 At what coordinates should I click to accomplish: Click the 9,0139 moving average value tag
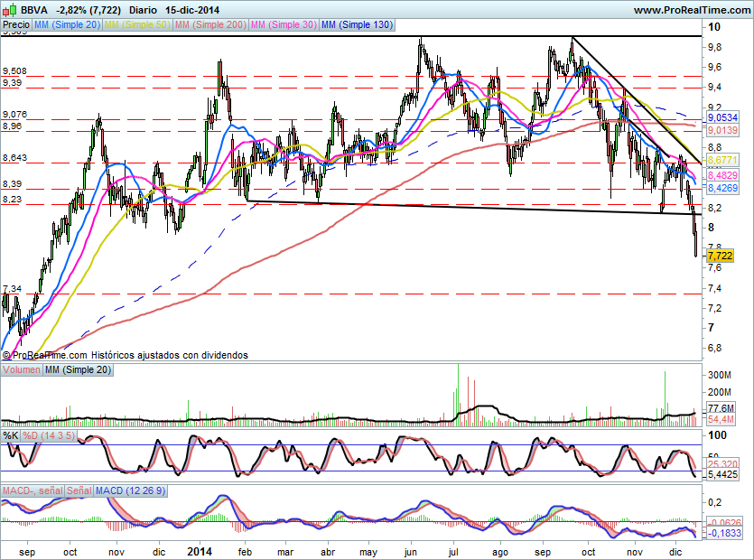click(x=722, y=130)
